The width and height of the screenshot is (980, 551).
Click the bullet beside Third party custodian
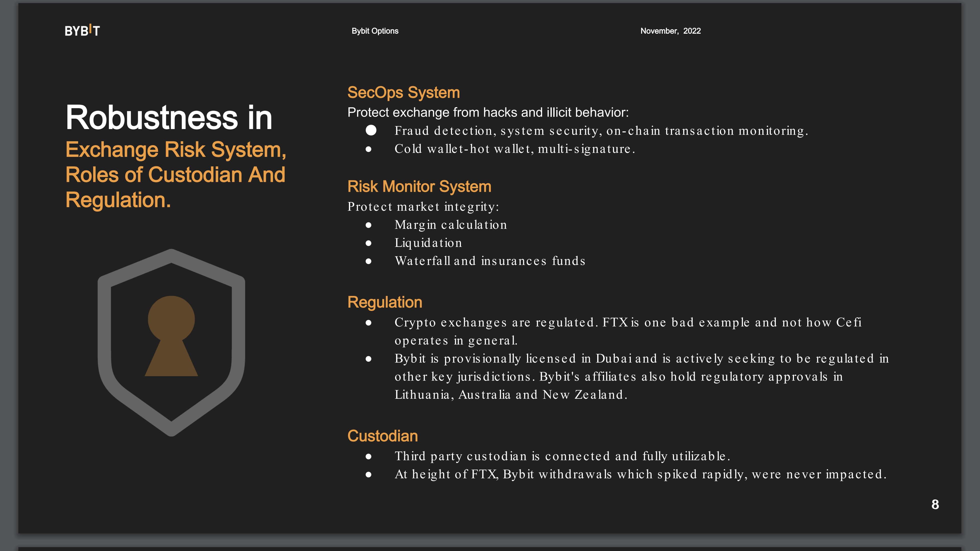click(368, 456)
